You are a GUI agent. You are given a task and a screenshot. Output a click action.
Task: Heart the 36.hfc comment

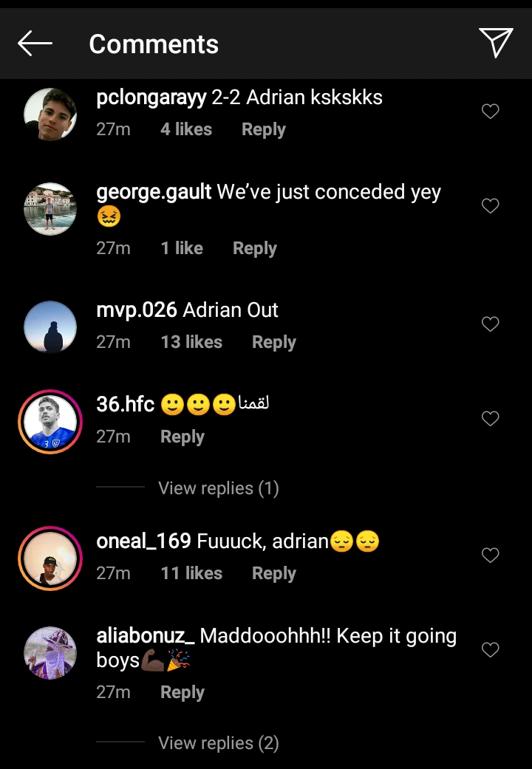491,419
